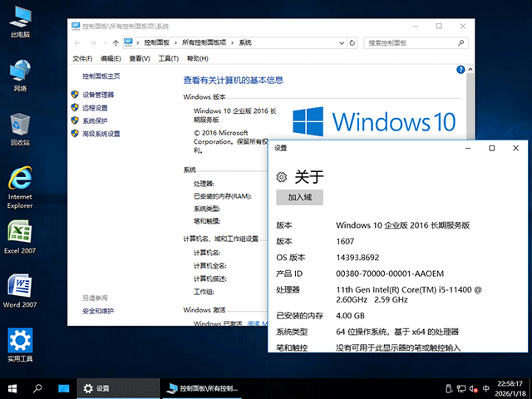The height and width of the screenshot is (399, 532).
Task: Open 高级系统设置 in sidebar
Action: 101,134
